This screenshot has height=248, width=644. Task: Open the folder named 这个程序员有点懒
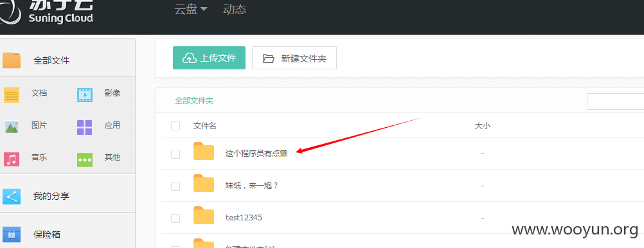click(x=256, y=153)
